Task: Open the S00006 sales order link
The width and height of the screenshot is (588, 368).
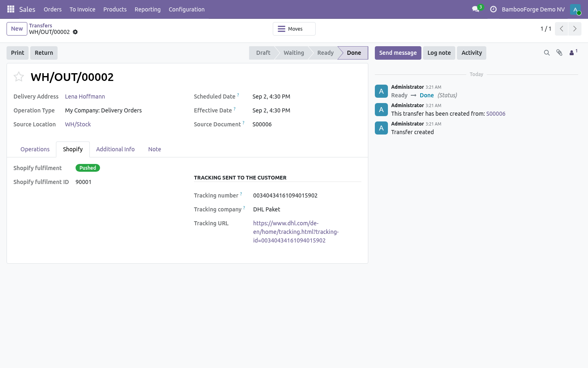Action: coord(496,114)
